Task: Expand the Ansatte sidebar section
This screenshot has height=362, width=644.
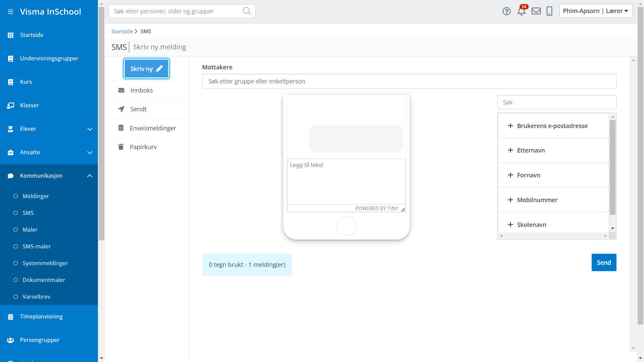Action: 90,153
